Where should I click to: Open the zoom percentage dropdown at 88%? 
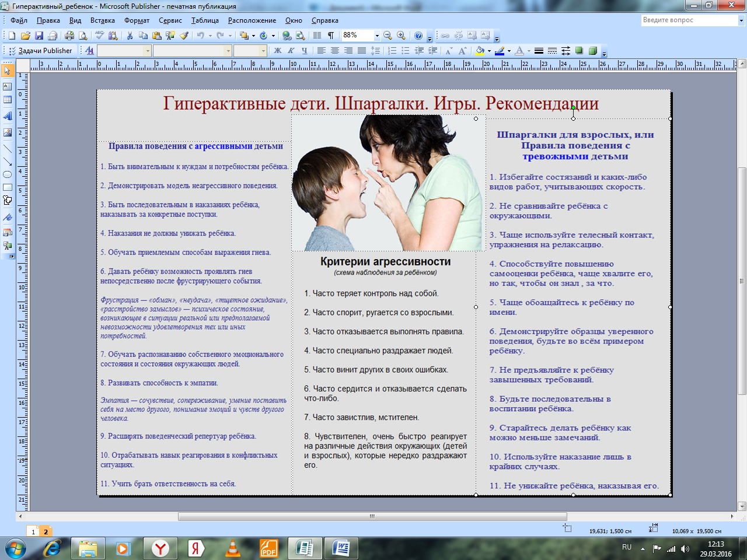377,36
